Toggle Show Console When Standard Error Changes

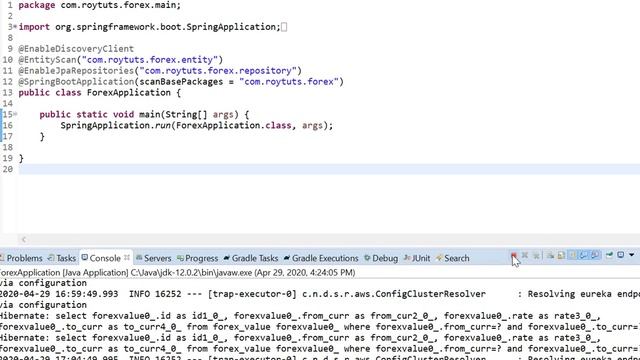(596, 255)
